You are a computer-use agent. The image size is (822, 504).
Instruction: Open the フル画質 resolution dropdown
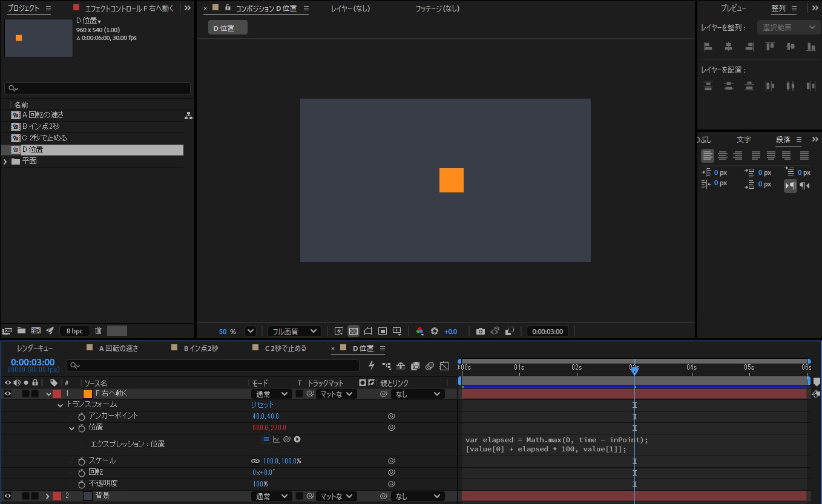point(294,331)
